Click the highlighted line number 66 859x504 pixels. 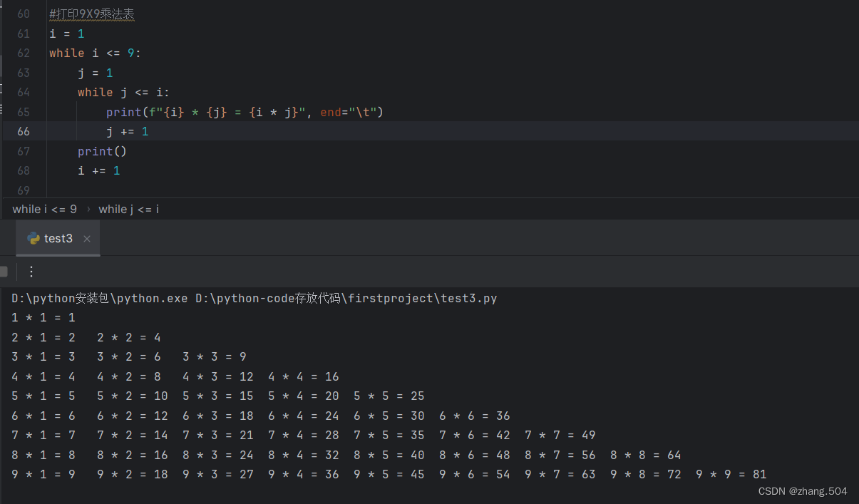point(24,131)
